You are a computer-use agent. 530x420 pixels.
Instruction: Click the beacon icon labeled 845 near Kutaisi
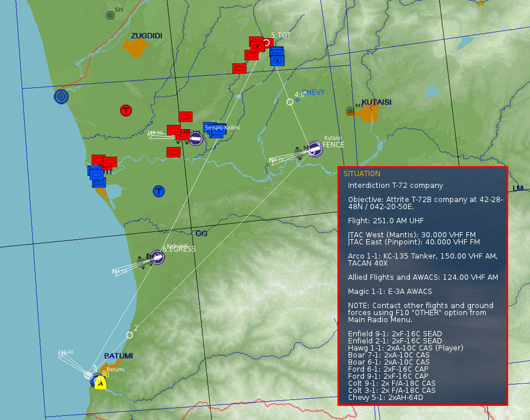tap(350, 110)
